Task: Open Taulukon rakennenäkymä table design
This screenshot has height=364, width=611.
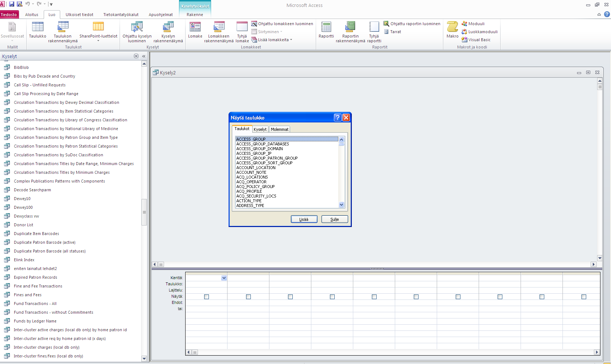Action: point(63,32)
